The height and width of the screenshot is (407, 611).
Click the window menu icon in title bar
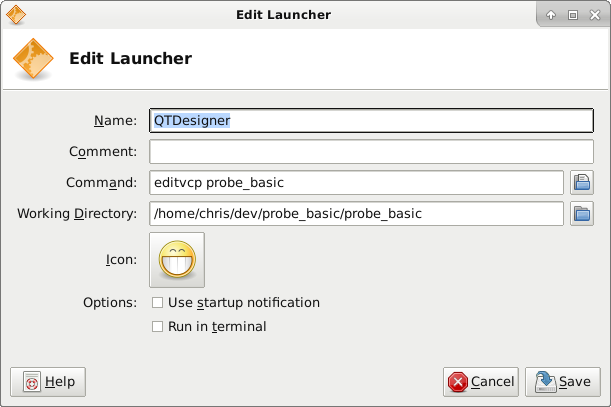point(16,15)
